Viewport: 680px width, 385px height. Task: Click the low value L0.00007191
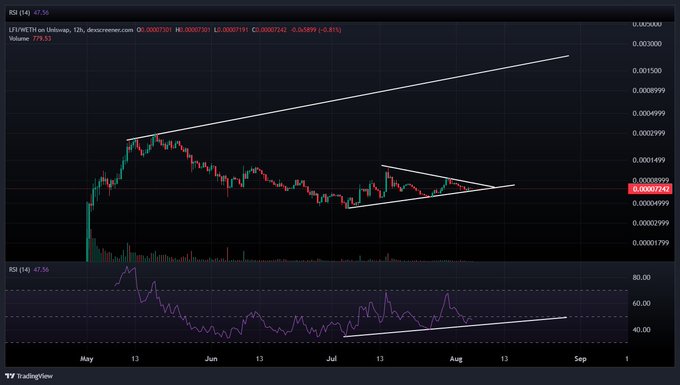(231, 30)
